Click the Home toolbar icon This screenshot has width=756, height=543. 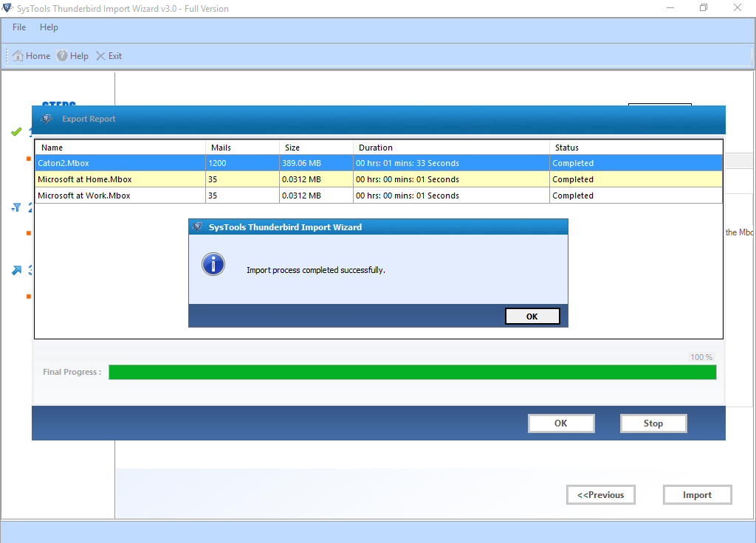(x=18, y=56)
